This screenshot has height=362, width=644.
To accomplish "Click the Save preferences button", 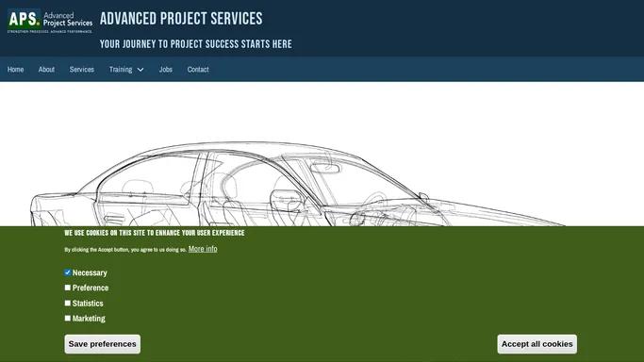I will [x=102, y=344].
